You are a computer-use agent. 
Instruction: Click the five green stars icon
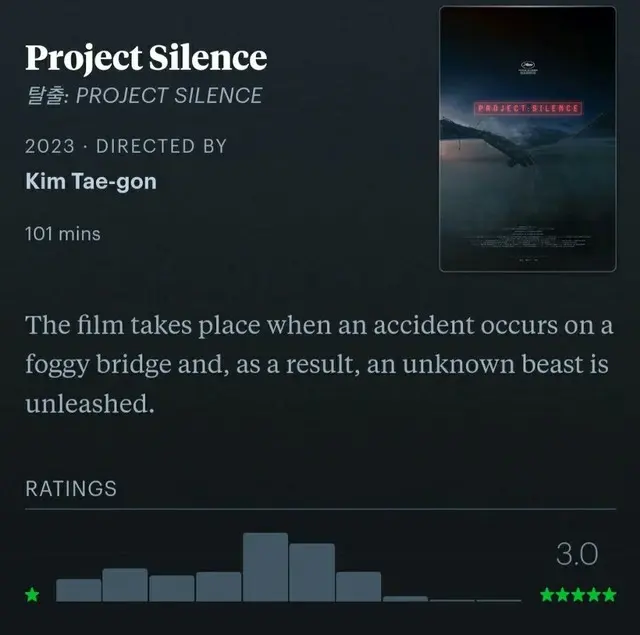click(578, 595)
